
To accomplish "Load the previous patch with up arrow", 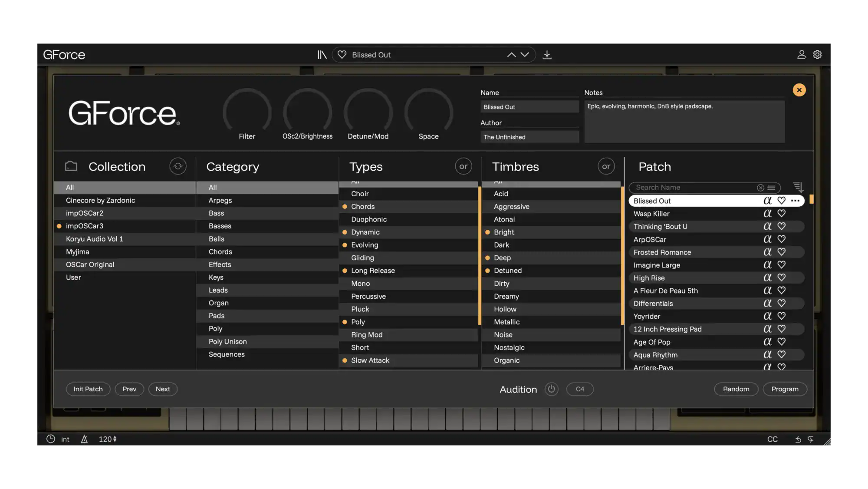I will [x=511, y=55].
